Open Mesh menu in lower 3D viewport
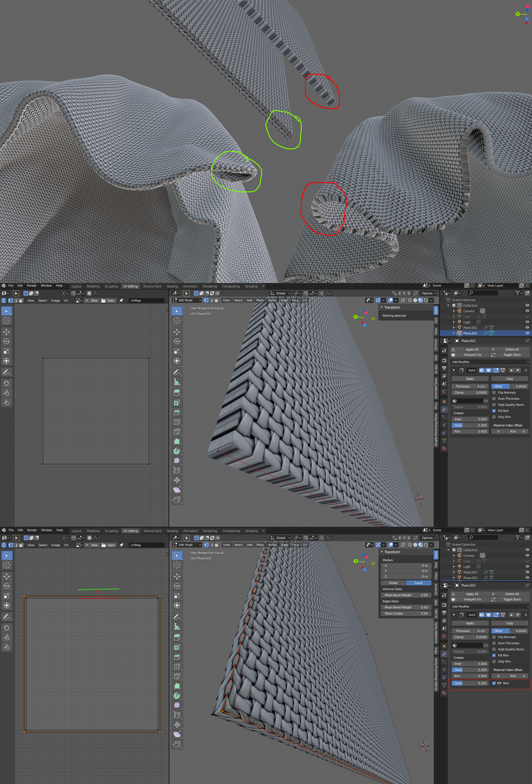This screenshot has width=532, height=784. tap(260, 545)
